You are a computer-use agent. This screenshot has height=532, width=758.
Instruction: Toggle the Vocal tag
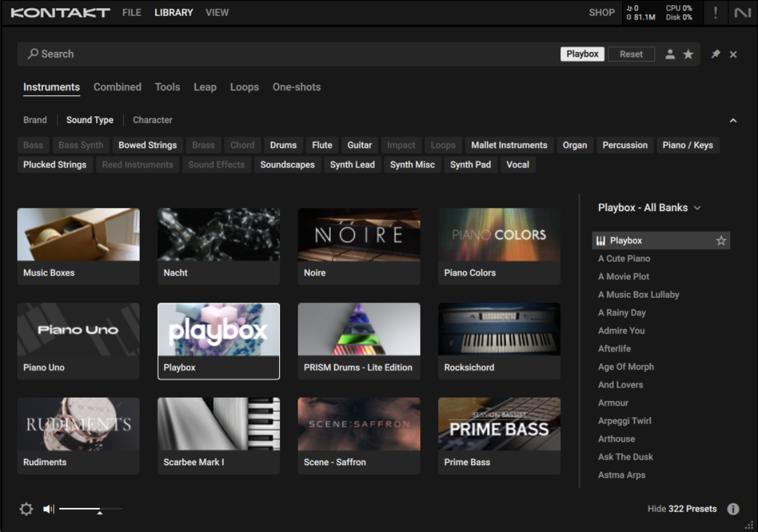(x=518, y=165)
